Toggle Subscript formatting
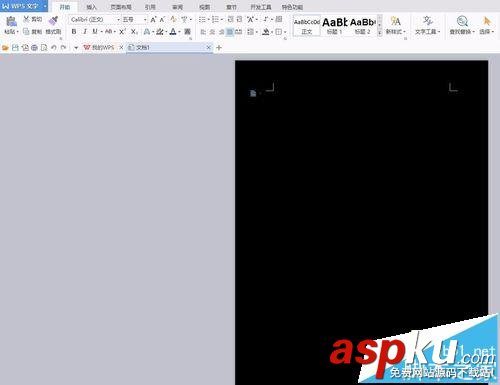 click(134, 32)
